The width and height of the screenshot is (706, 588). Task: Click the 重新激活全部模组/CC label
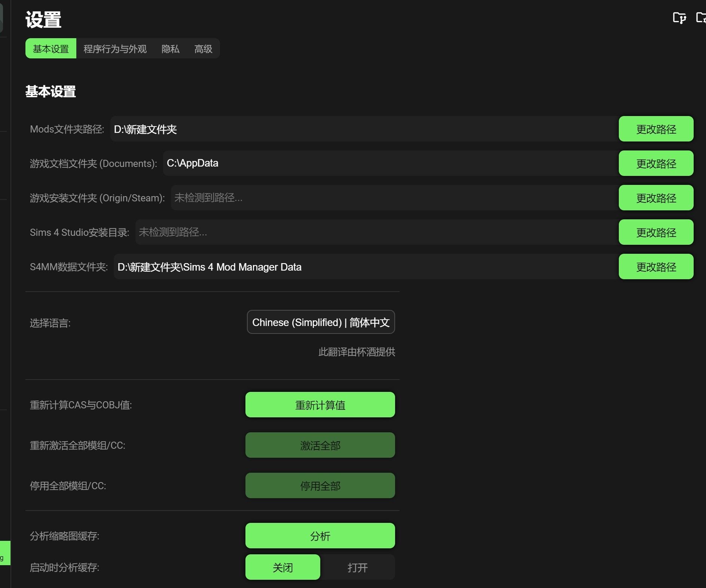77,445
